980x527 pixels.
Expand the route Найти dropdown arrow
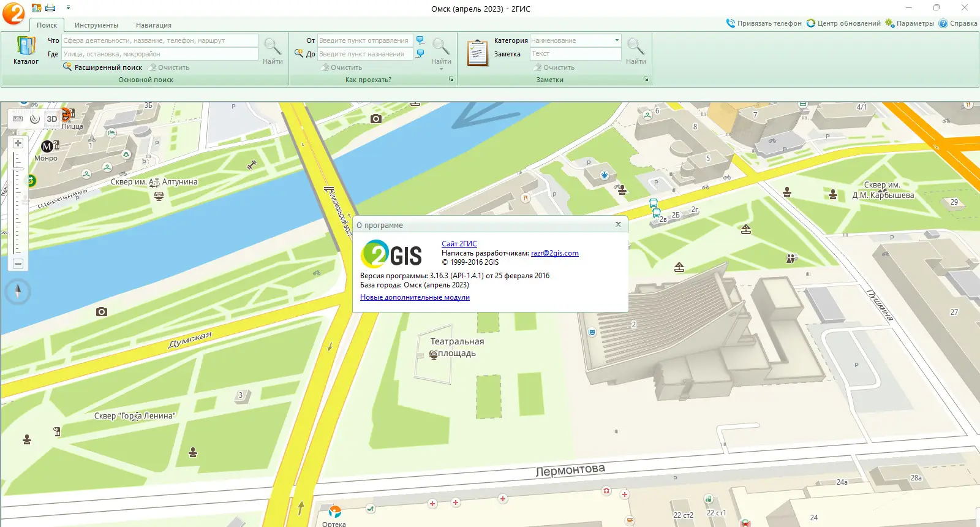pyautogui.click(x=441, y=69)
